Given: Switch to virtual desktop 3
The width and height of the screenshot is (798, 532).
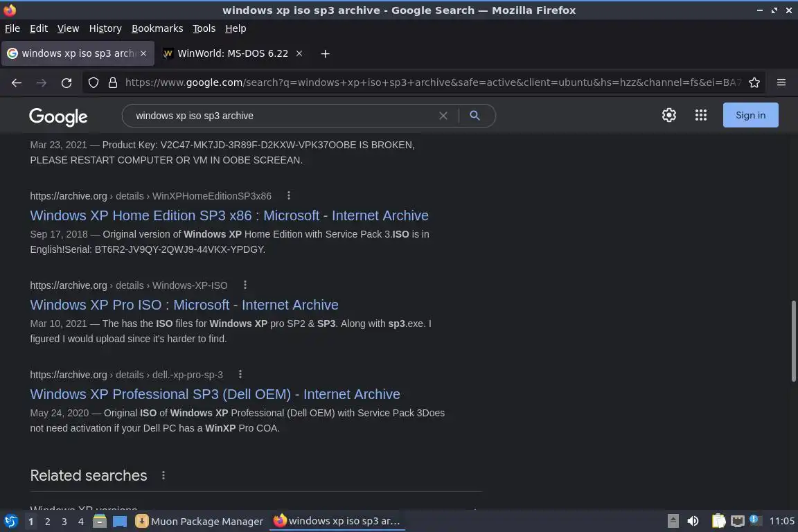Looking at the screenshot, I should (64, 522).
